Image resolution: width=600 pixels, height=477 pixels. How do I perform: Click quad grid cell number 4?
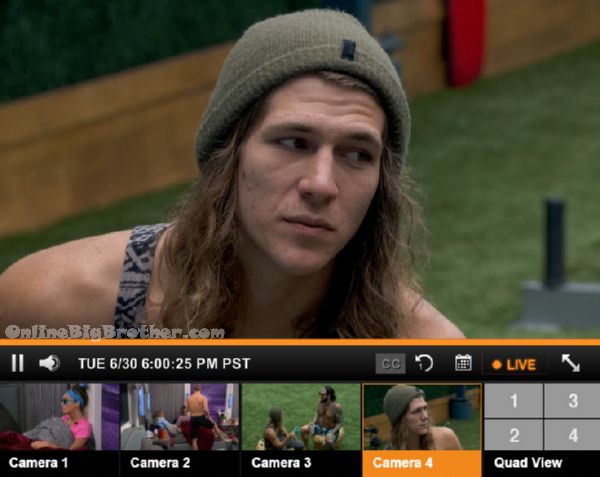[x=572, y=435]
